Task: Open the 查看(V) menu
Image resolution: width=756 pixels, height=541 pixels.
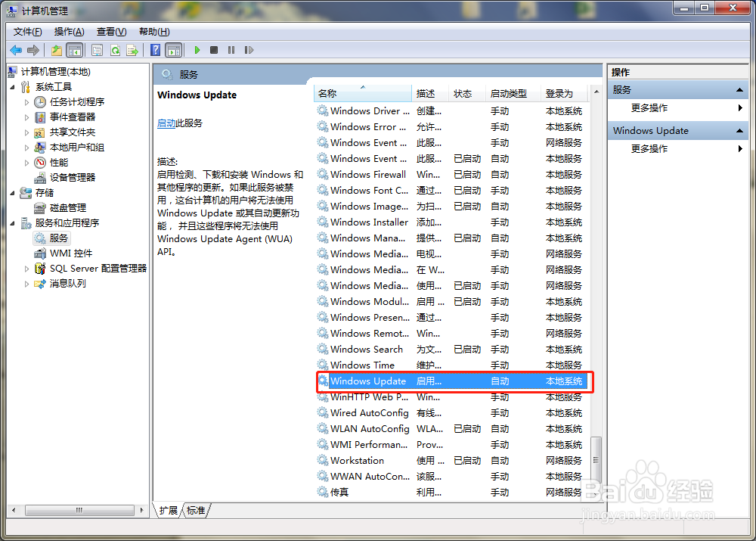Action: [111, 32]
